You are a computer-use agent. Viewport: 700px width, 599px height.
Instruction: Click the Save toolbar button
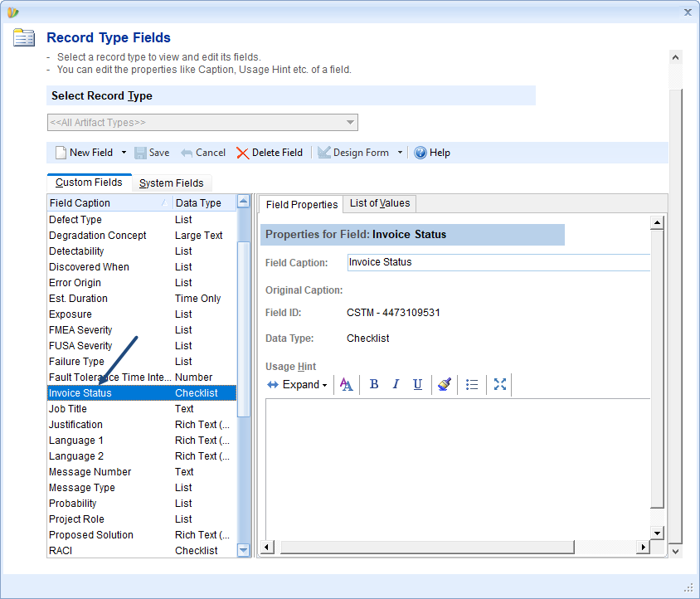pyautogui.click(x=152, y=153)
